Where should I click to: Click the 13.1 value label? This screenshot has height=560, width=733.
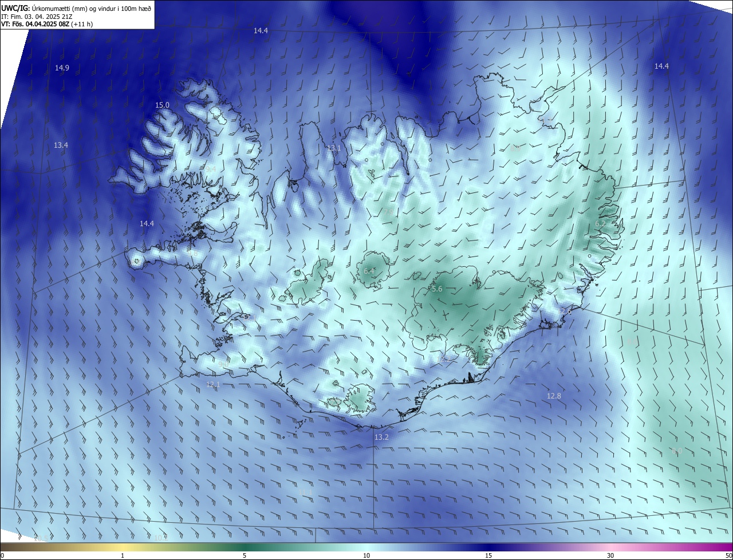(x=334, y=148)
